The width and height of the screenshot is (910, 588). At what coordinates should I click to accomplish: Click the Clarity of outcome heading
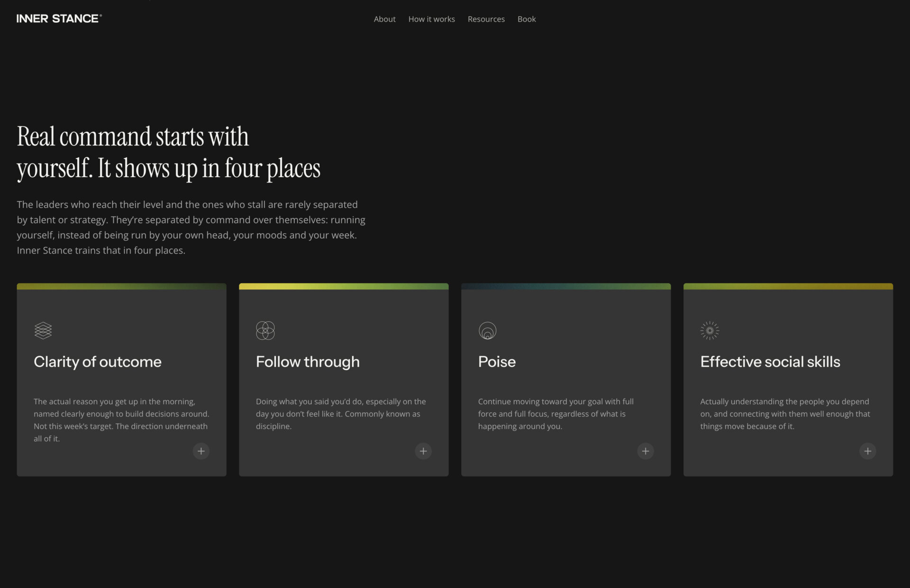tap(98, 362)
